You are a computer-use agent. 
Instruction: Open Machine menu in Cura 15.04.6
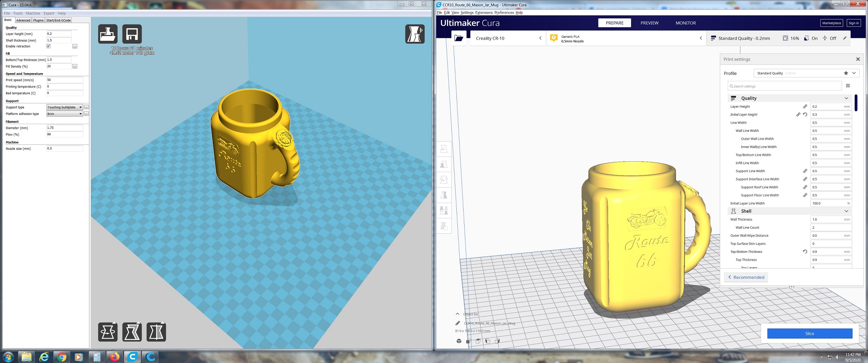[33, 13]
